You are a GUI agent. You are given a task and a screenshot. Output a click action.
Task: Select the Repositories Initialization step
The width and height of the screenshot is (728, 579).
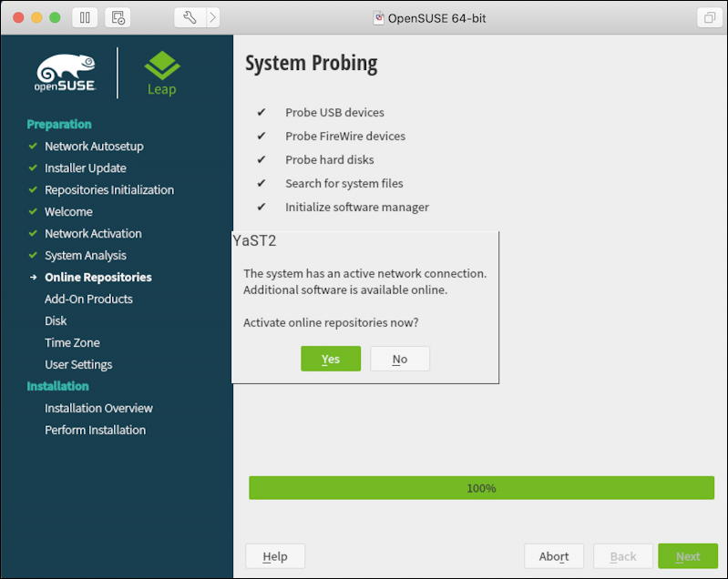tap(109, 189)
